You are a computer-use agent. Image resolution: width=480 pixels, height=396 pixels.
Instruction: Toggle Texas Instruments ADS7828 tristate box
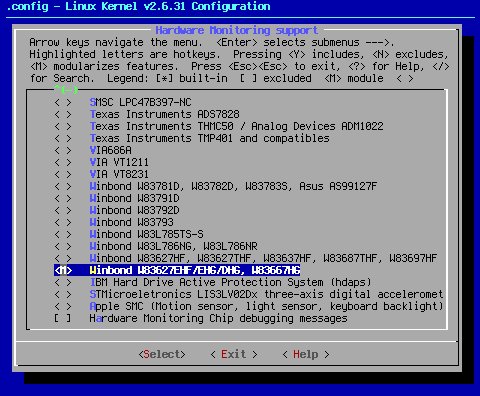[x=63, y=114]
